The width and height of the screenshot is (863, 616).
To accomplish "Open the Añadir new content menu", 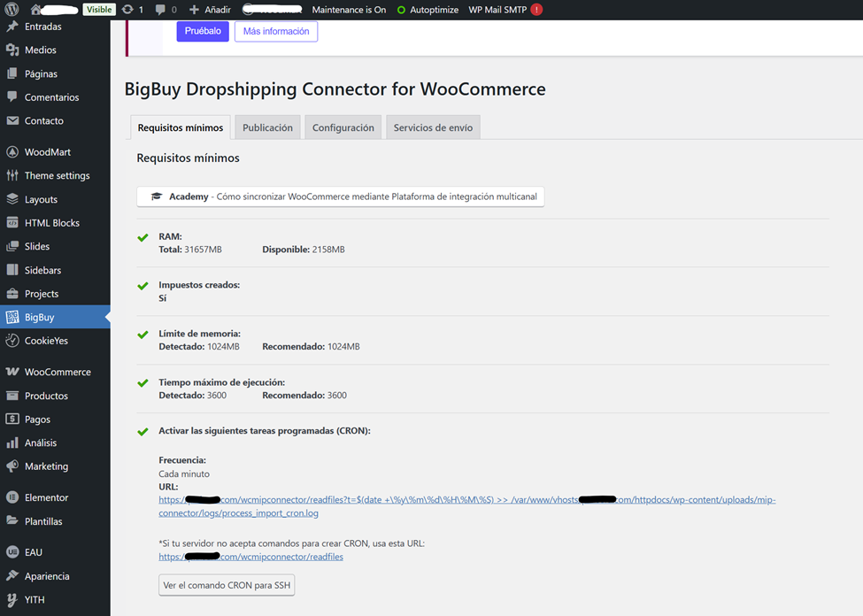I will click(210, 10).
